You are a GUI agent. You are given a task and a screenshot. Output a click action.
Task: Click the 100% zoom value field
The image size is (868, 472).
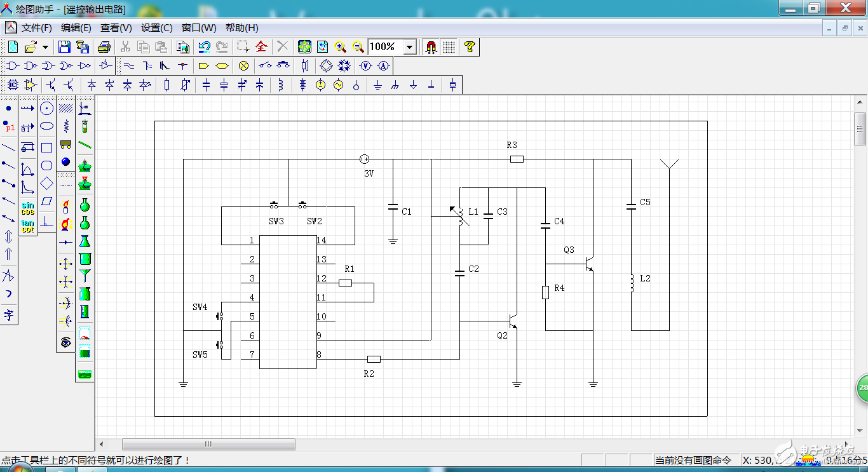(386, 47)
